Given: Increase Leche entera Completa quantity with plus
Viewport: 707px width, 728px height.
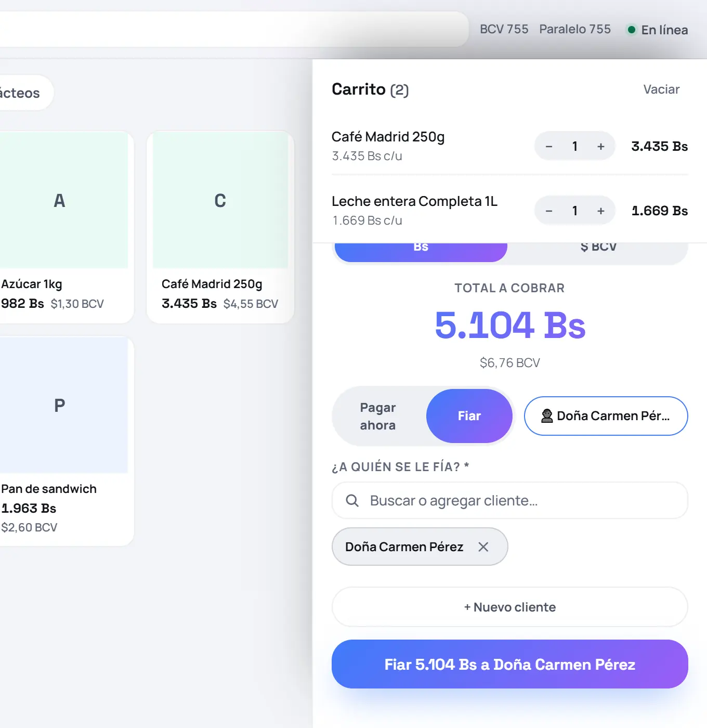Looking at the screenshot, I should click(x=601, y=211).
